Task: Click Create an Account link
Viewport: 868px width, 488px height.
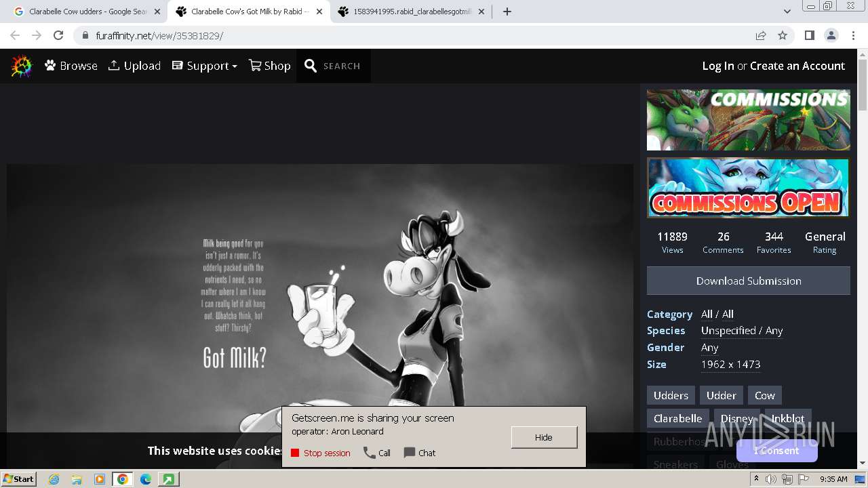Action: point(797,66)
